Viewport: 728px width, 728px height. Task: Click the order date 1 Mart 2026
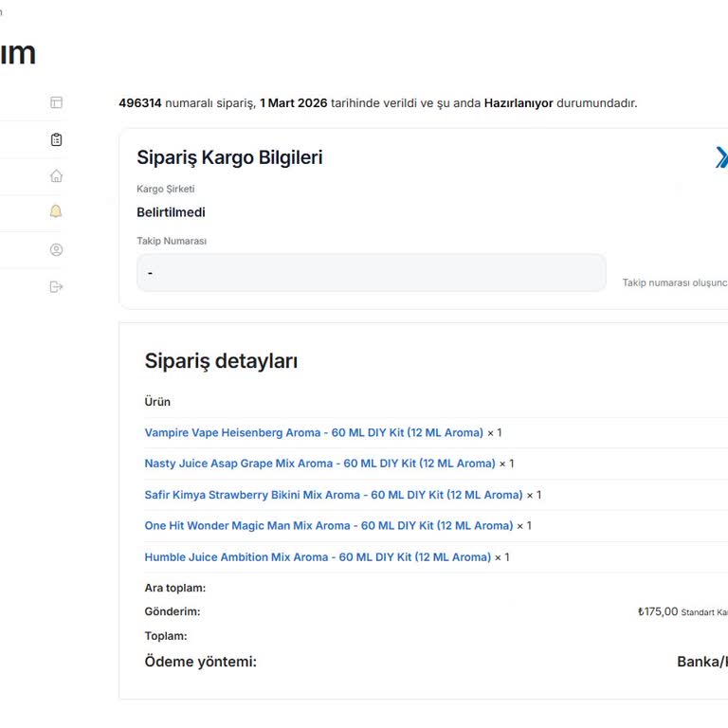[x=293, y=102]
